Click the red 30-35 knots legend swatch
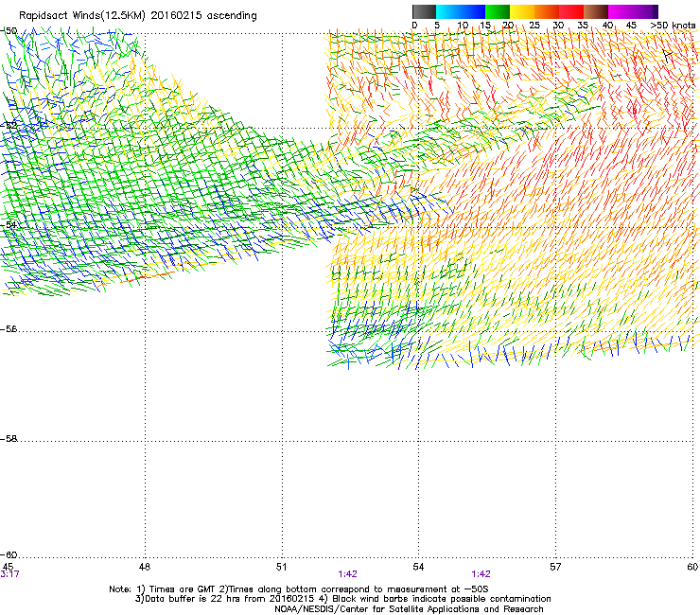The height and width of the screenshot is (615, 700). (x=571, y=11)
